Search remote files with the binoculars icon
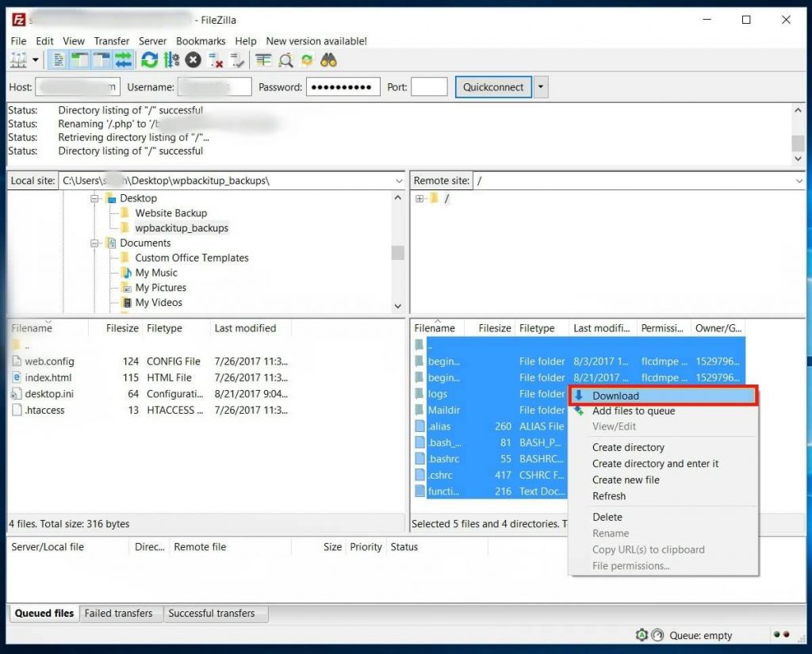The image size is (812, 654). coord(328,60)
